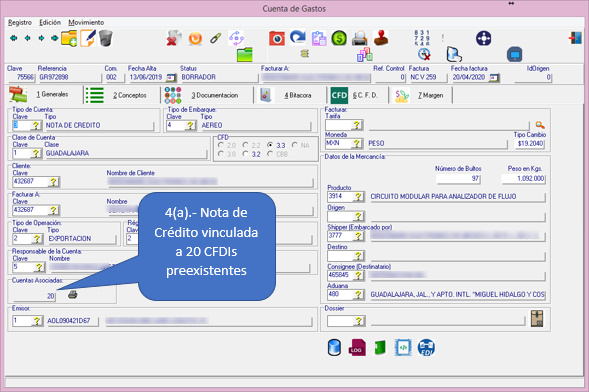
Task: Open Fecha factura calendar picker
Action: [494, 78]
